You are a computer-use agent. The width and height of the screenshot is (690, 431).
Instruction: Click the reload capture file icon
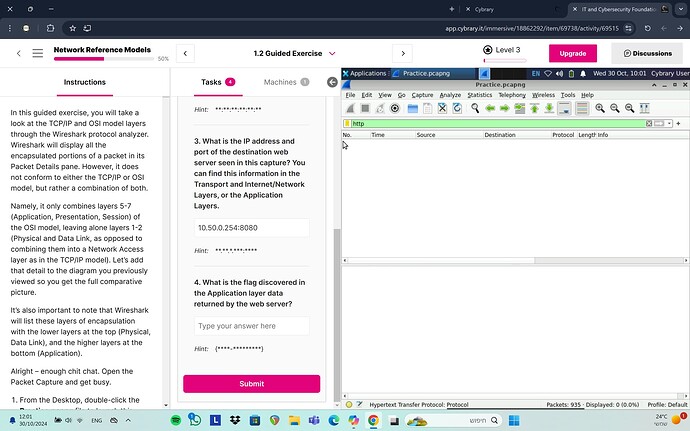[x=457, y=108]
